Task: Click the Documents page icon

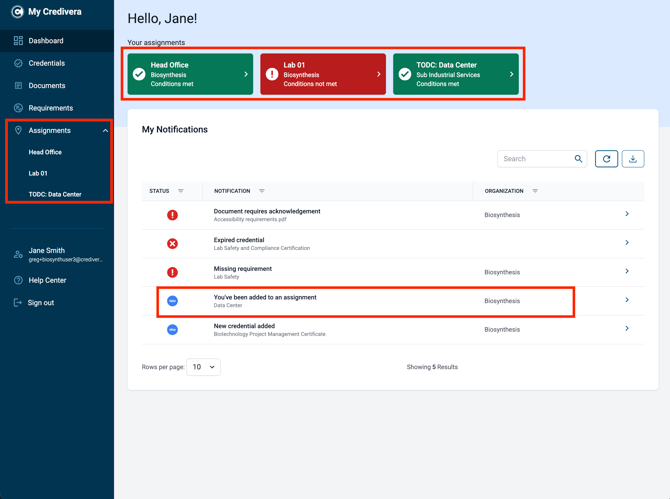Action: pos(18,85)
